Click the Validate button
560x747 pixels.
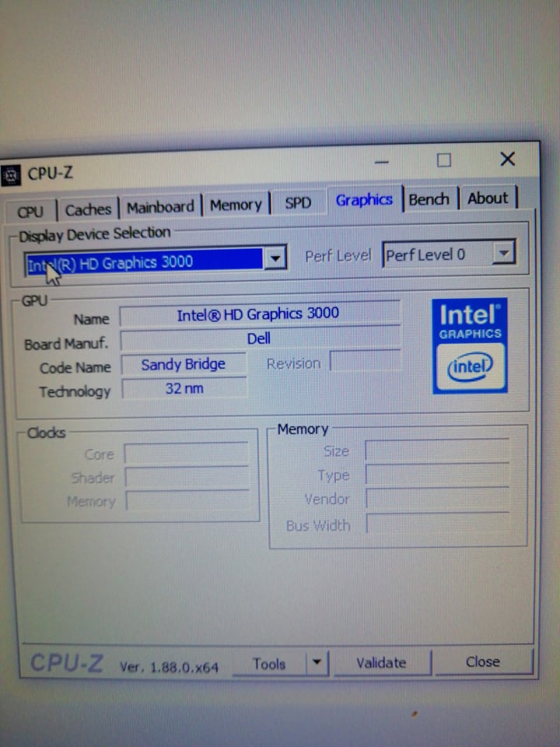(381, 662)
